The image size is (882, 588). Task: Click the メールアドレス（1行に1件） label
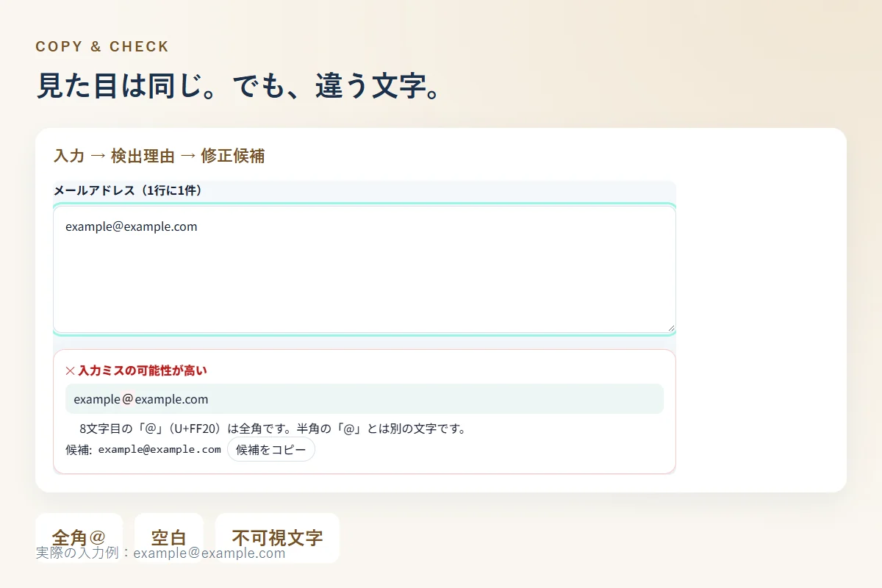point(128,191)
